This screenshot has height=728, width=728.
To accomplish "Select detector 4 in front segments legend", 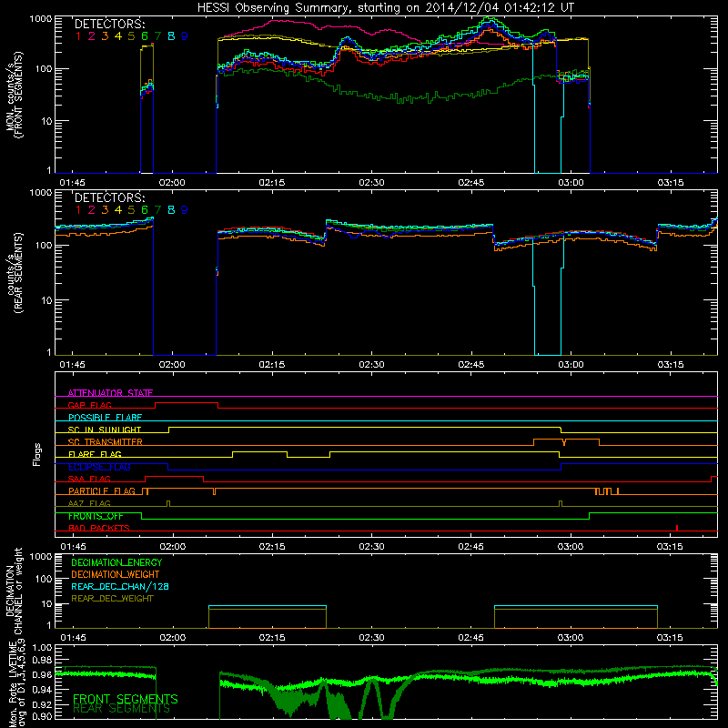I will [x=118, y=36].
